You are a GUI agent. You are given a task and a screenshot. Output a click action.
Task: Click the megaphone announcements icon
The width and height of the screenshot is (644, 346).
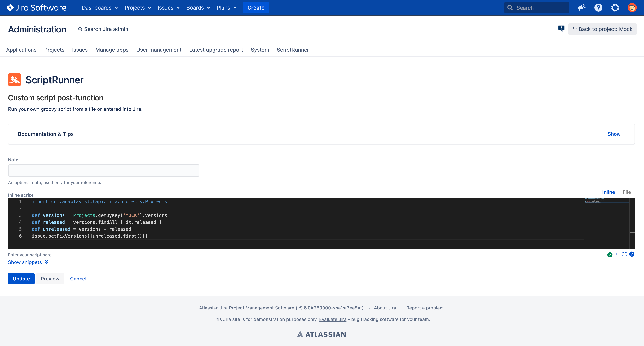click(581, 7)
